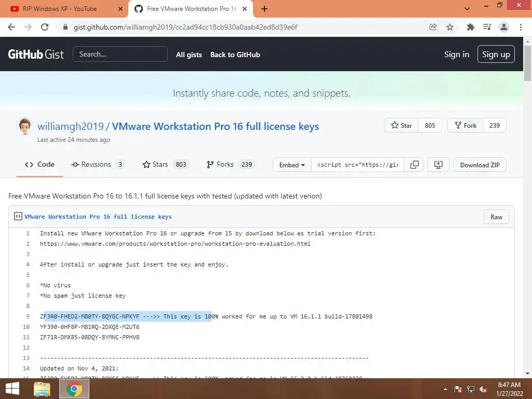
Task: Open a new browser tab
Action: (x=264, y=9)
